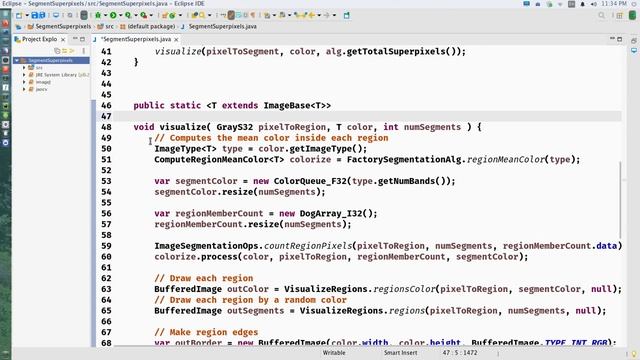Click the New file toolbar icon
Image resolution: width=640 pixels, height=360 pixels.
pos(19,16)
